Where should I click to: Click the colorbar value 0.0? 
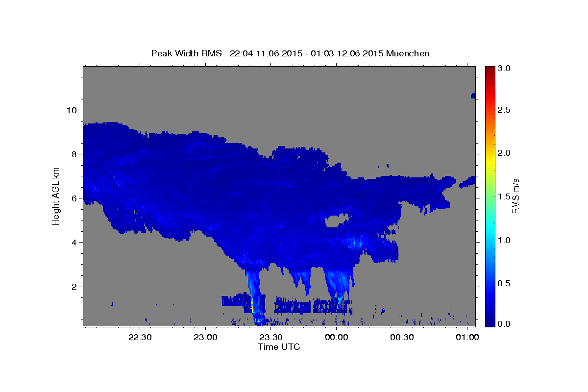504,324
